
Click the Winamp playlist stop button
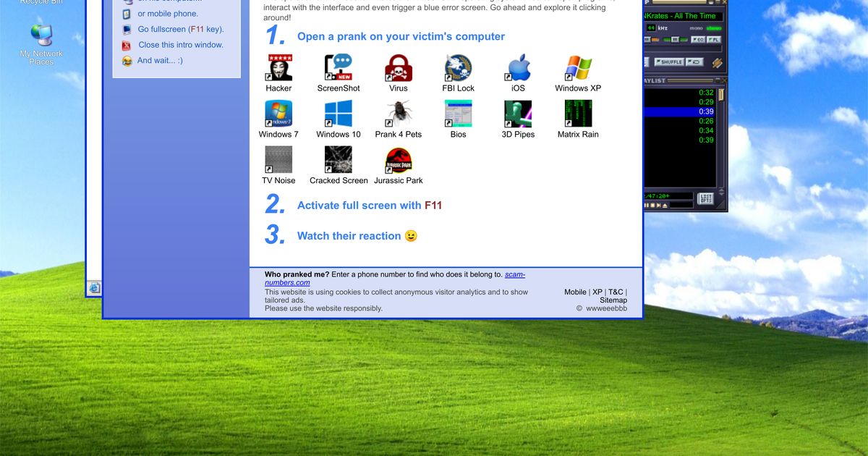[x=652, y=206]
